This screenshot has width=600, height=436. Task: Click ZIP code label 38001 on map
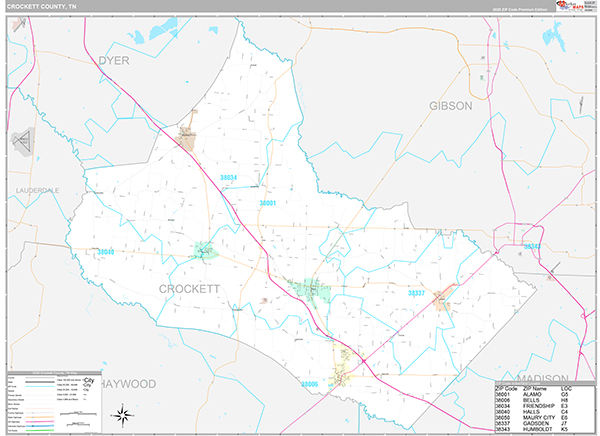[267, 203]
